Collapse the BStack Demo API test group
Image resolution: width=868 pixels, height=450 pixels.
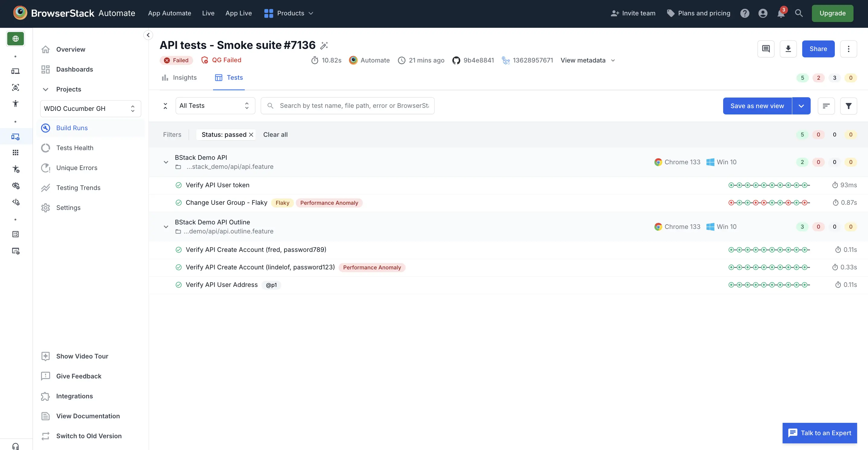point(165,162)
